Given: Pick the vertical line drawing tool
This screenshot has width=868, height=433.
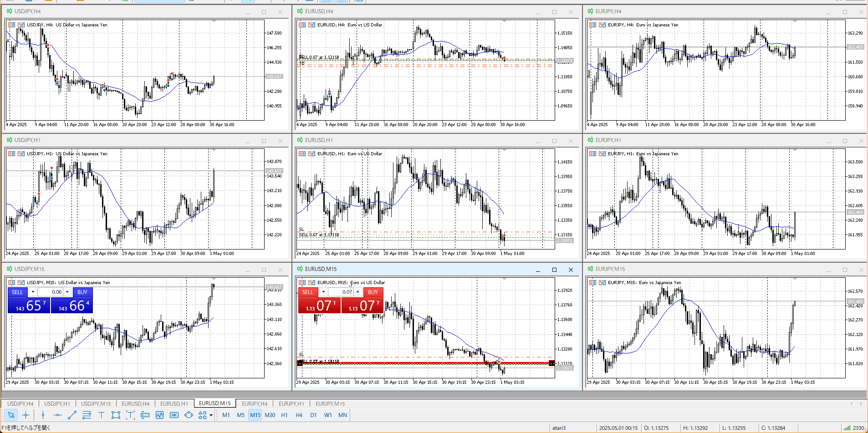Looking at the screenshot, I should (43, 415).
